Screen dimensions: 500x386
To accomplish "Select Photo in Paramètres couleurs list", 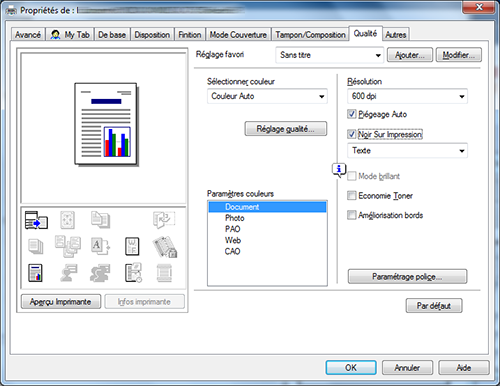I will point(267,218).
